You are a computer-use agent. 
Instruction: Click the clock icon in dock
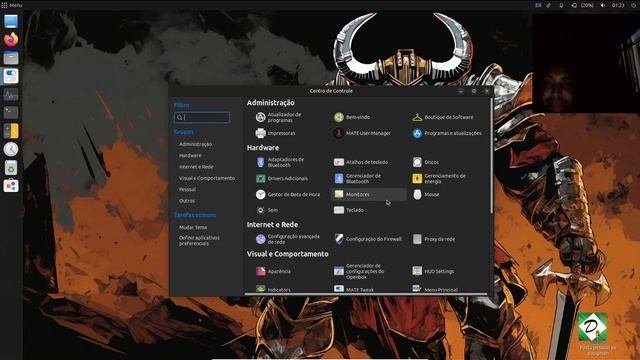11,149
